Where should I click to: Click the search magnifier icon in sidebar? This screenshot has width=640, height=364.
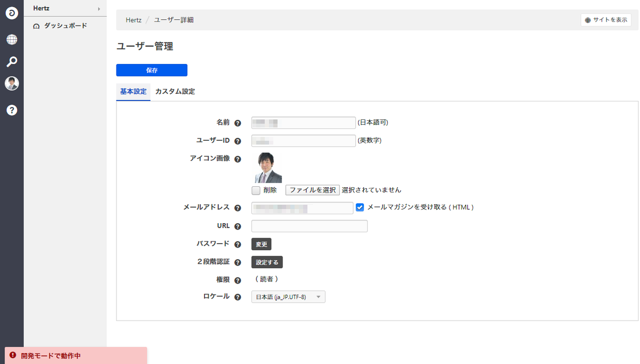point(12,61)
